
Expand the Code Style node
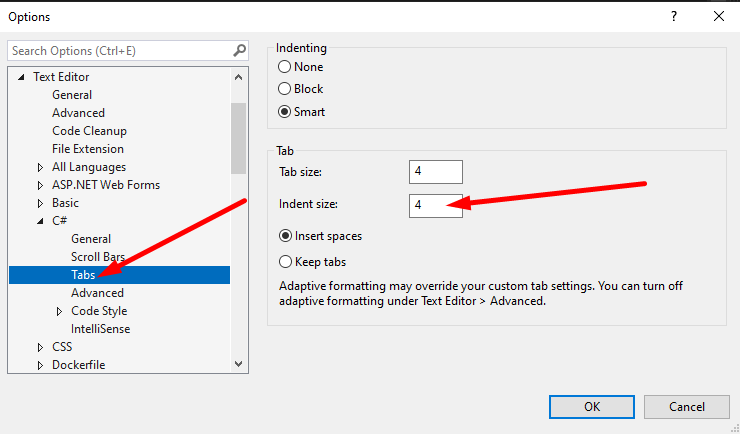(x=59, y=311)
